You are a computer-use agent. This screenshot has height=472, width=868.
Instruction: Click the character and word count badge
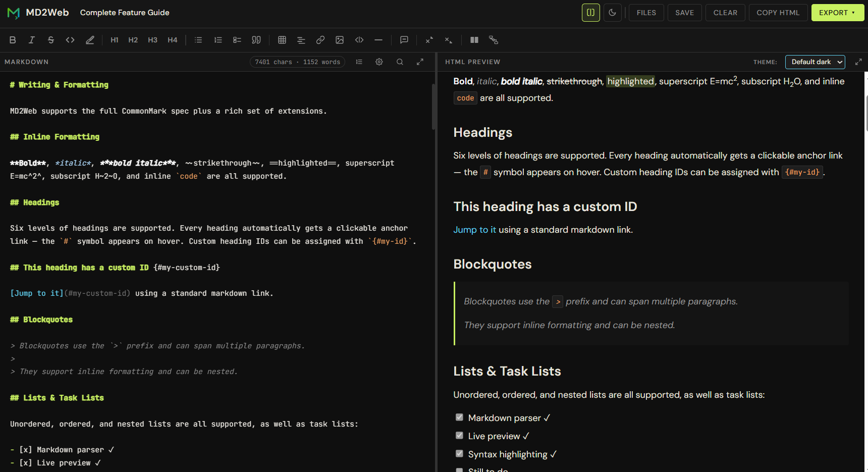coord(297,62)
